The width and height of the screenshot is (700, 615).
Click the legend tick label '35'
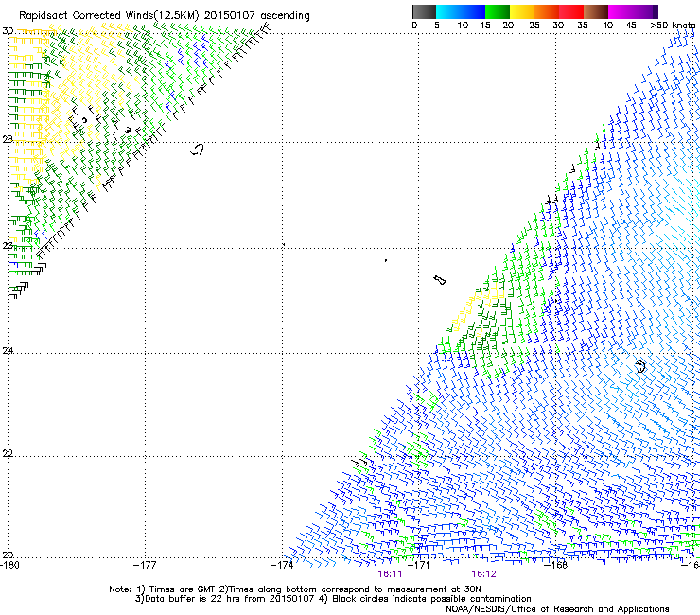(x=583, y=25)
